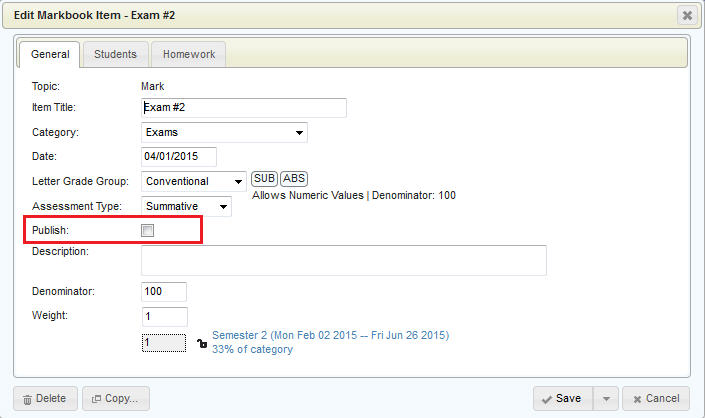Click the Semester 2 date range link
705x418 pixels.
click(330, 335)
